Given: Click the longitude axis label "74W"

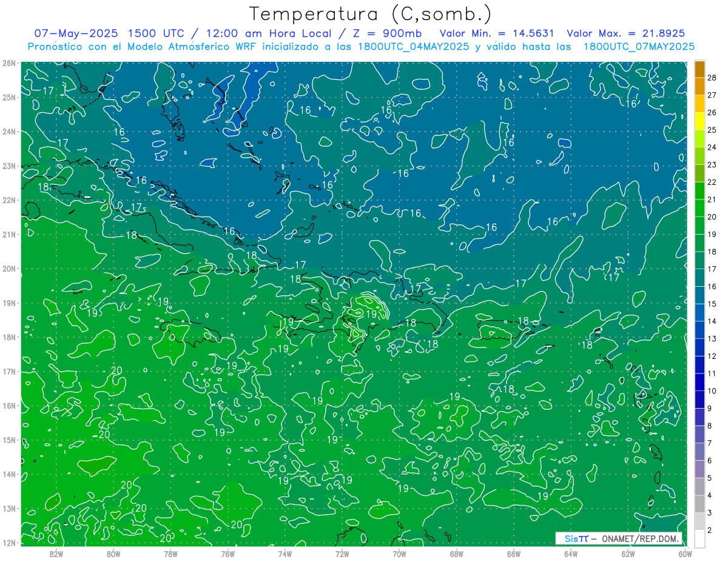Looking at the screenshot, I should coord(285,554).
